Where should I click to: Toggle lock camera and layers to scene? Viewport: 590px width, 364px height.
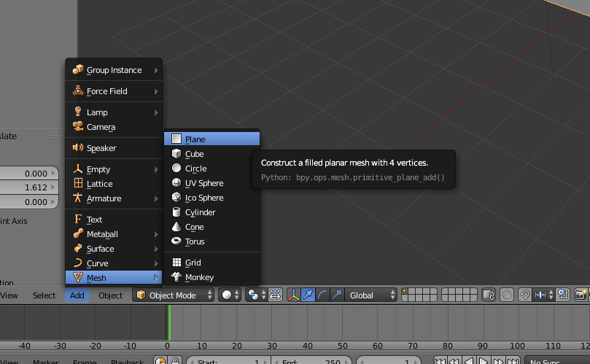pos(489,295)
